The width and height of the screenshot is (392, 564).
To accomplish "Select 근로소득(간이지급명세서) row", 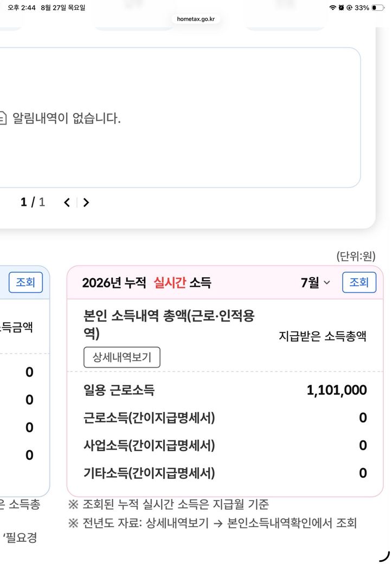I will (x=225, y=418).
